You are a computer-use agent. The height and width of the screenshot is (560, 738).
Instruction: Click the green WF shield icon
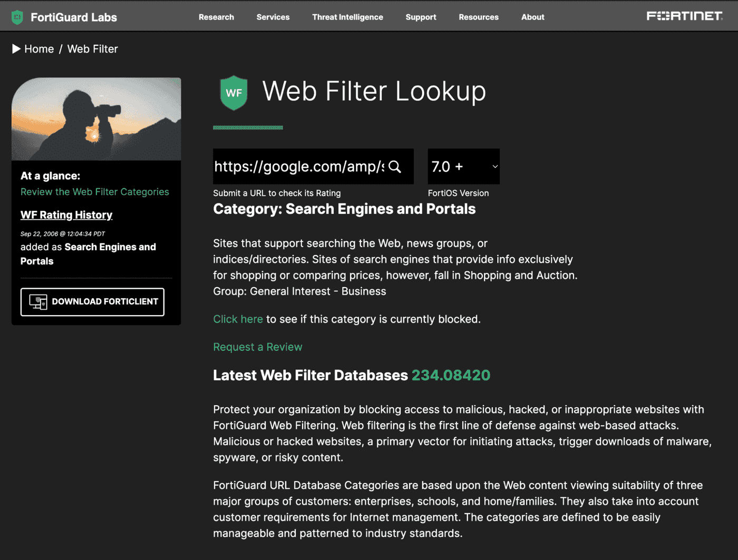pyautogui.click(x=234, y=93)
